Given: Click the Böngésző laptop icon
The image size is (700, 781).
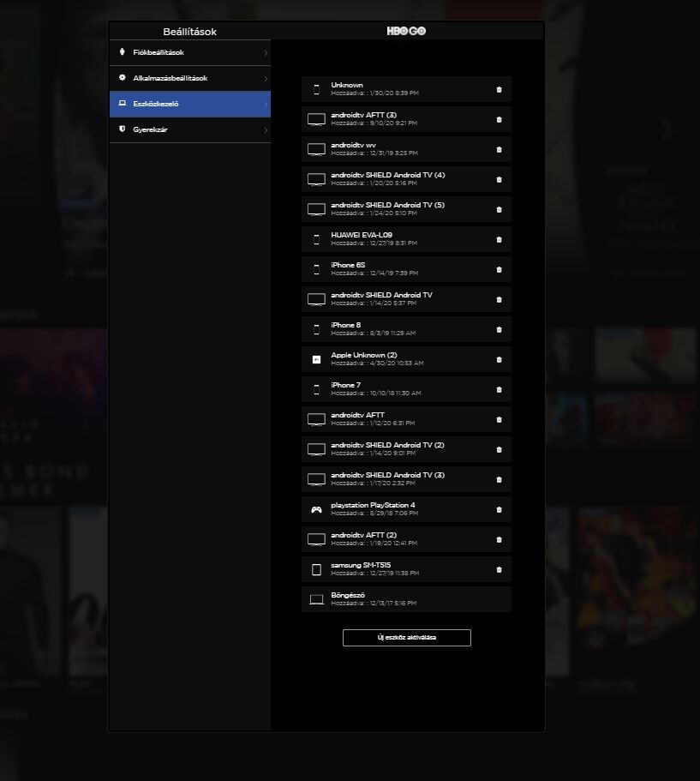Looking at the screenshot, I should [316, 599].
